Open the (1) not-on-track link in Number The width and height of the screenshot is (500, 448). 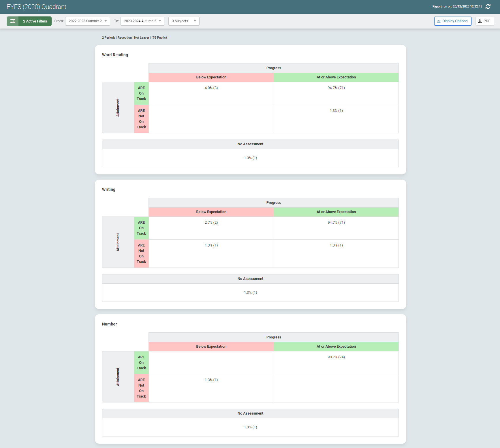[x=215, y=380]
